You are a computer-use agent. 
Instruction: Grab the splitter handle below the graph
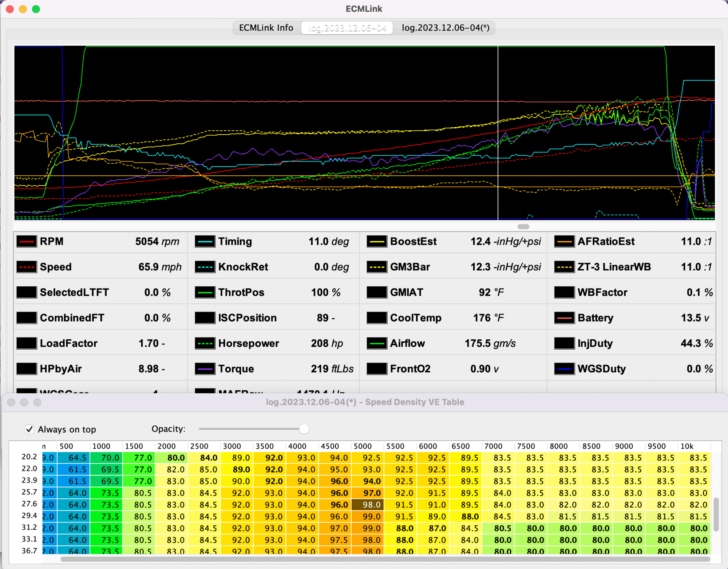click(x=523, y=227)
